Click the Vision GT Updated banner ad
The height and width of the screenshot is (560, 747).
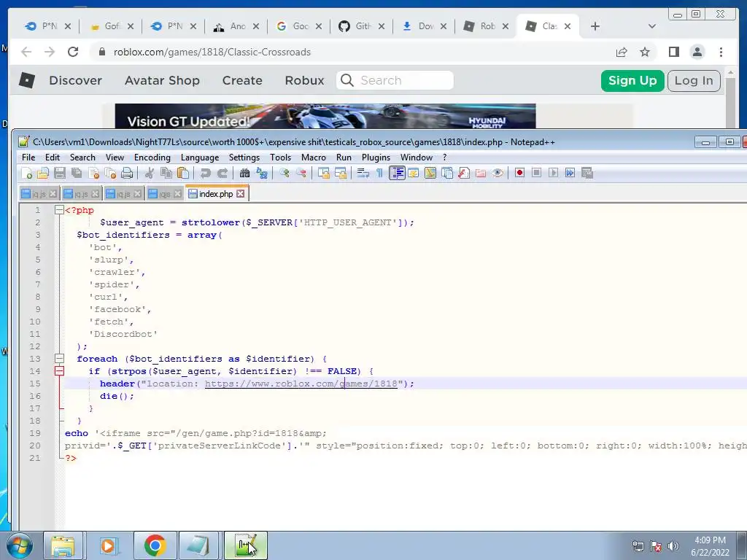tap(325, 116)
